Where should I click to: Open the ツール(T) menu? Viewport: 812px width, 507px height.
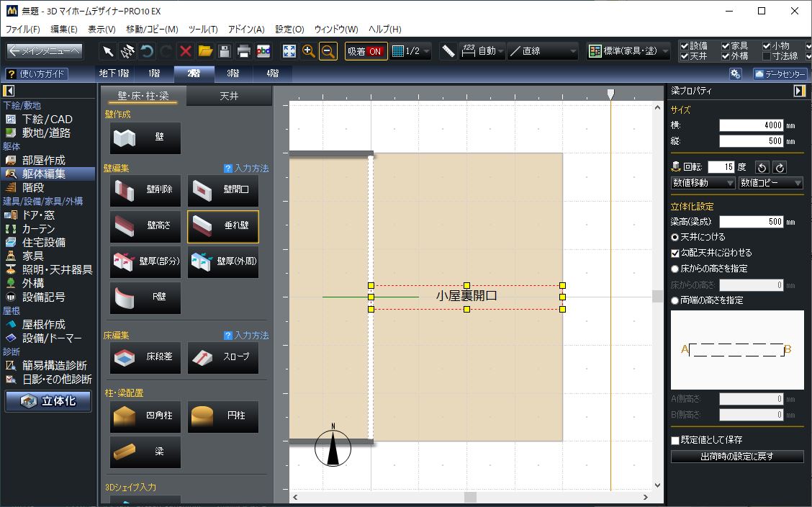click(203, 30)
